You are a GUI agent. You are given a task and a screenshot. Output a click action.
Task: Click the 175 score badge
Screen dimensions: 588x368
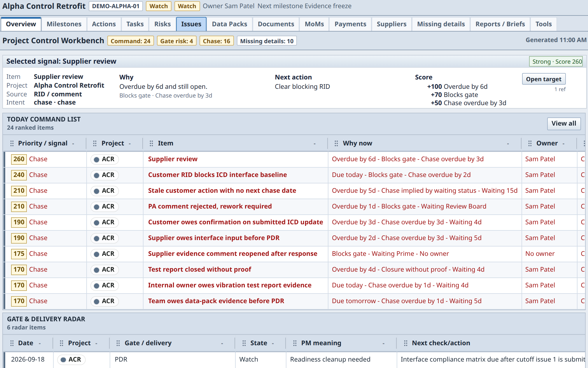19,254
